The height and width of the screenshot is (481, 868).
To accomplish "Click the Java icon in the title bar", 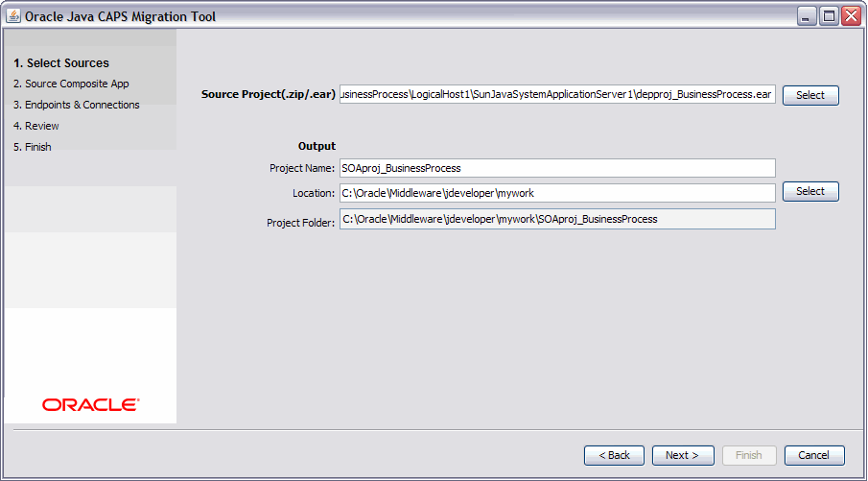I will click(x=13, y=16).
